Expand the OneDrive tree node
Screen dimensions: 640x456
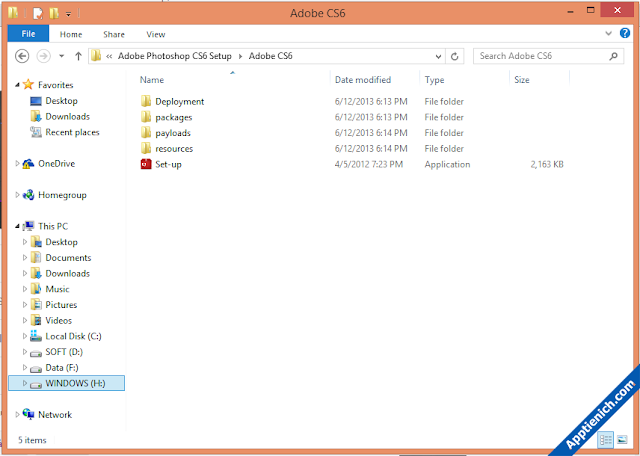17,163
